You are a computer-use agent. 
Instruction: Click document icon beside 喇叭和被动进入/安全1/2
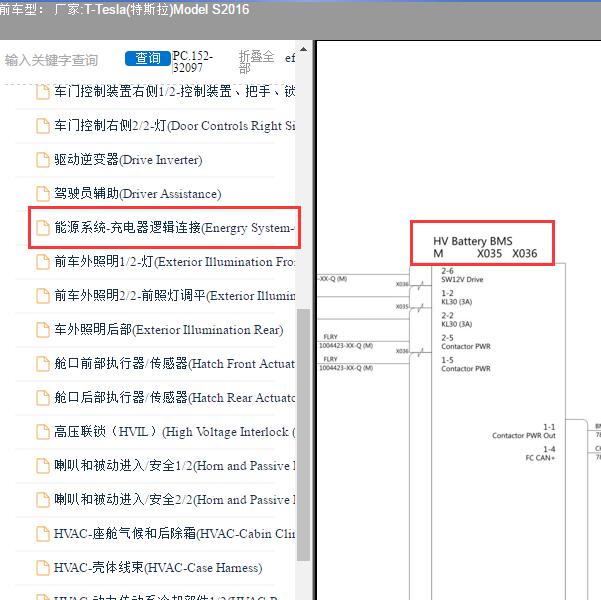[x=43, y=466]
